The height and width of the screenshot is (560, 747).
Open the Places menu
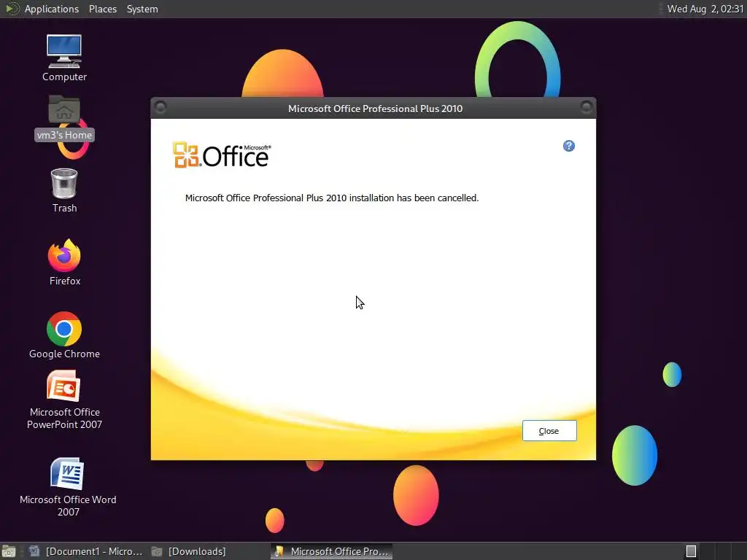coord(103,9)
